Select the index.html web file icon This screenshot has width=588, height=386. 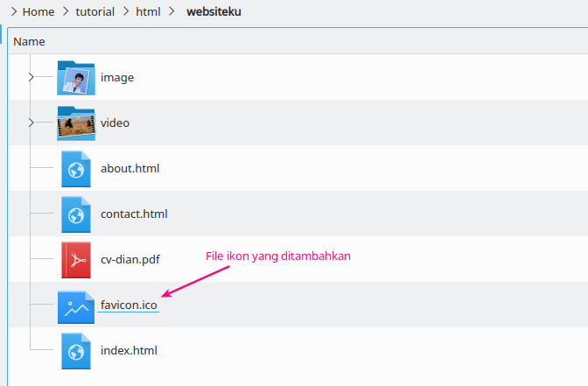point(76,351)
